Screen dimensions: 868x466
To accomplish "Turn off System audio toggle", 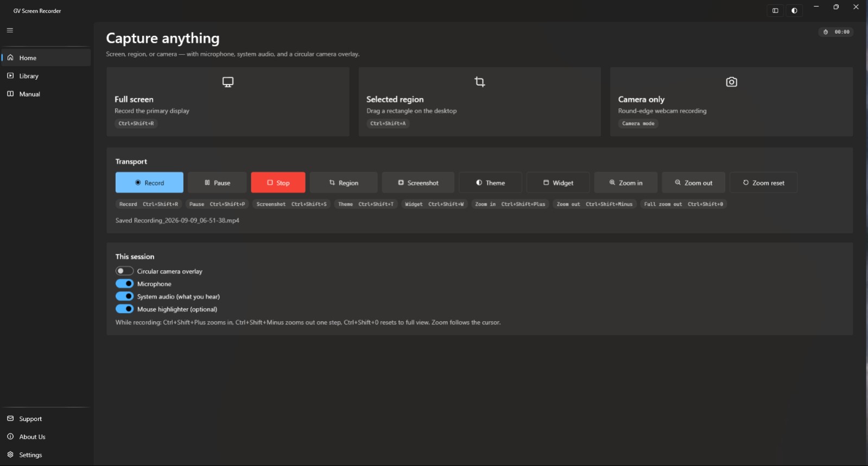I will click(x=124, y=296).
